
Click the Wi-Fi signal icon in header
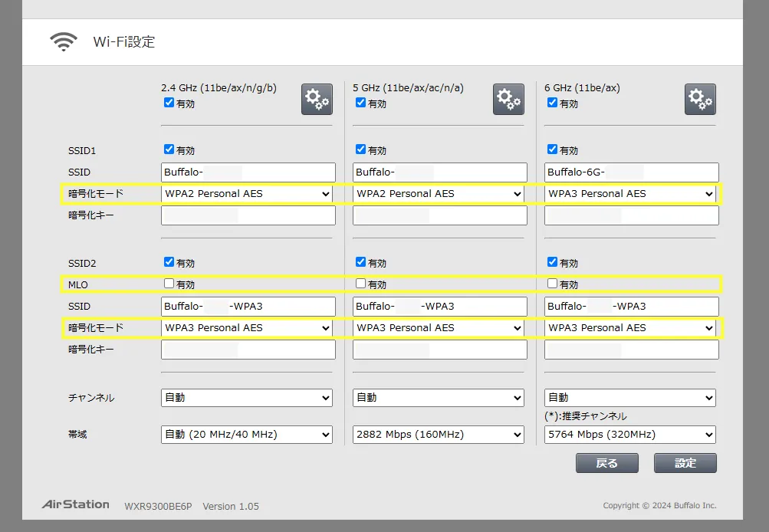(x=64, y=41)
